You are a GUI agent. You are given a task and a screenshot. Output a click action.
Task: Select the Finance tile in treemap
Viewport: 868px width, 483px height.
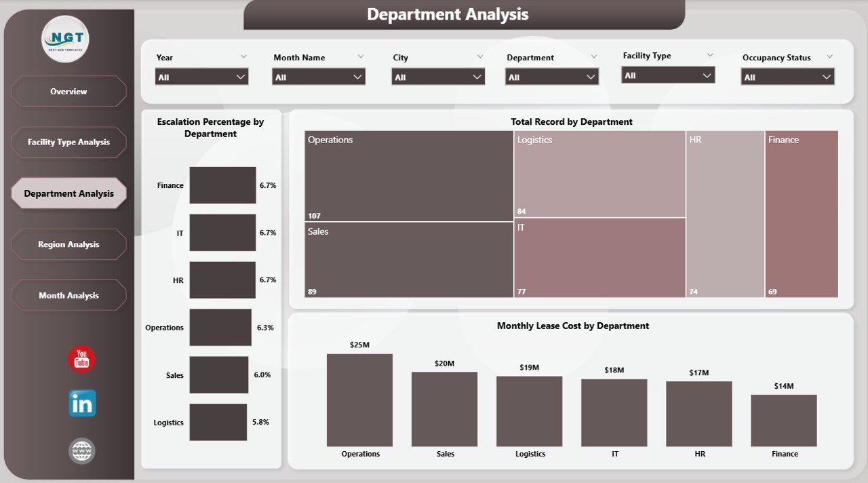click(x=801, y=214)
